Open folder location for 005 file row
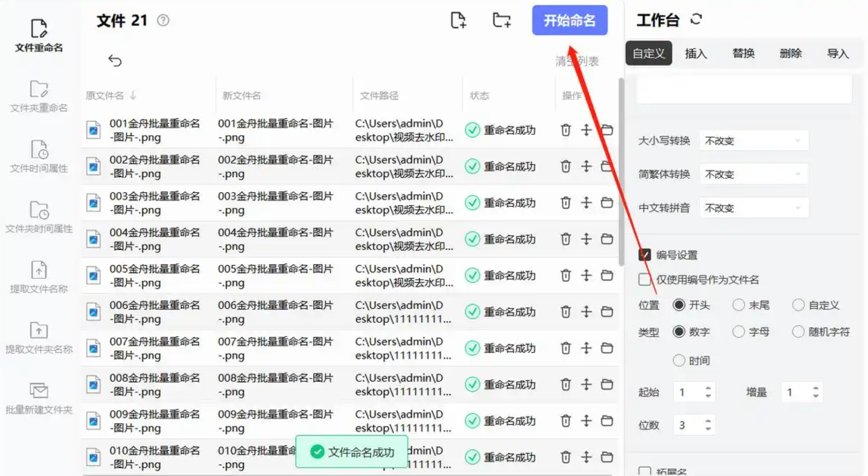 click(607, 275)
